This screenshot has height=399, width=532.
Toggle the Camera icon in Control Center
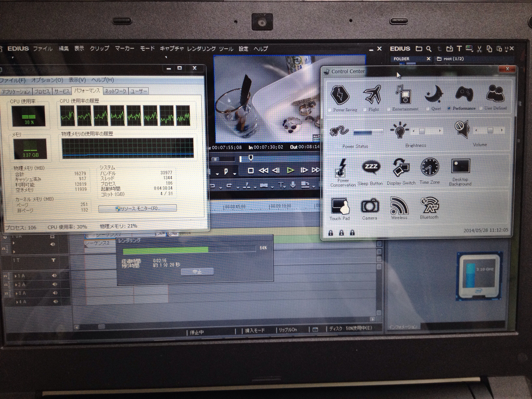tap(370, 206)
